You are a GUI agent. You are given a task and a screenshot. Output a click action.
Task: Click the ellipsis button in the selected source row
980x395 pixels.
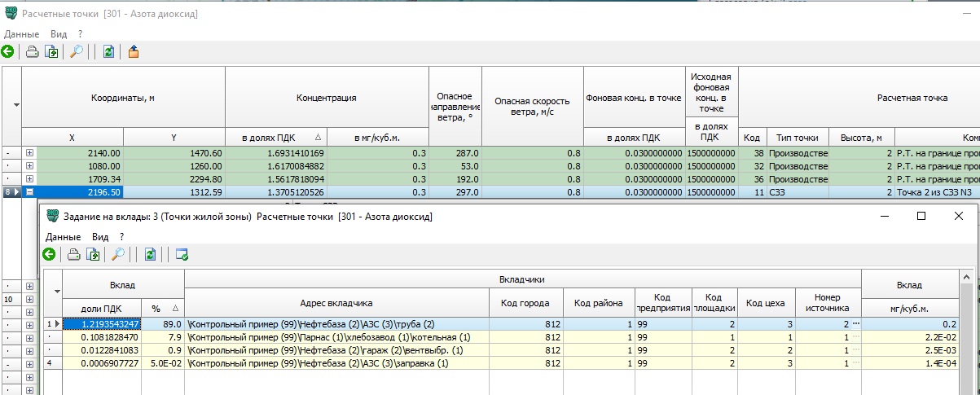pyautogui.click(x=855, y=324)
